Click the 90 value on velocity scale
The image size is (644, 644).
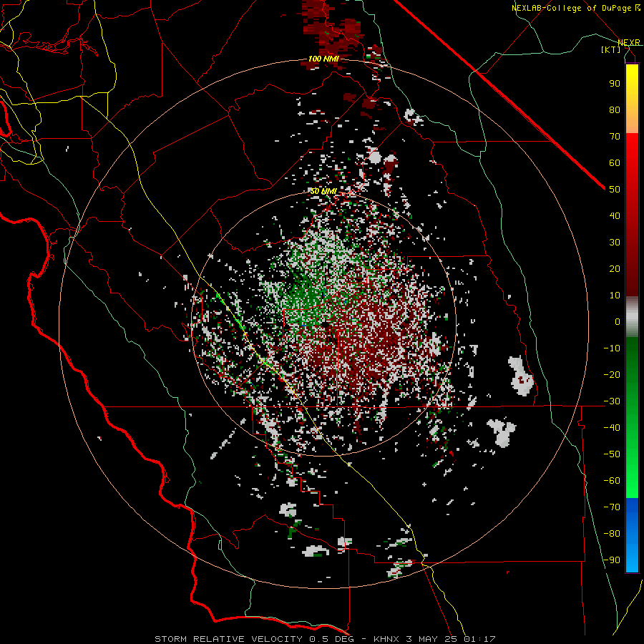click(x=615, y=84)
